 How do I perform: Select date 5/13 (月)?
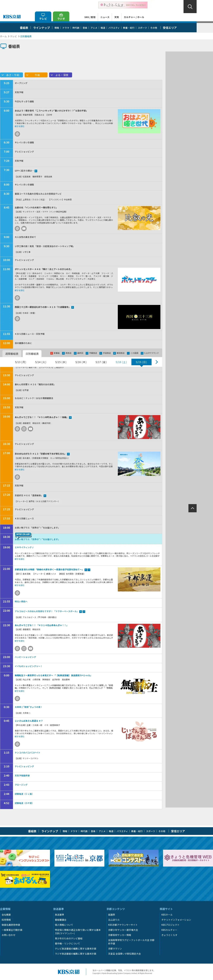(20, 362)
